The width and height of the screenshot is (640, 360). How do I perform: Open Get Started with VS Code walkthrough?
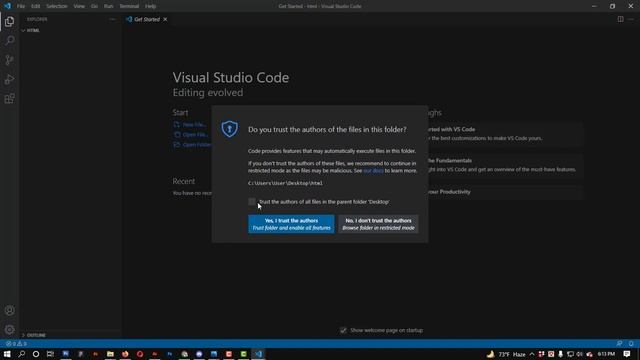[505, 133]
